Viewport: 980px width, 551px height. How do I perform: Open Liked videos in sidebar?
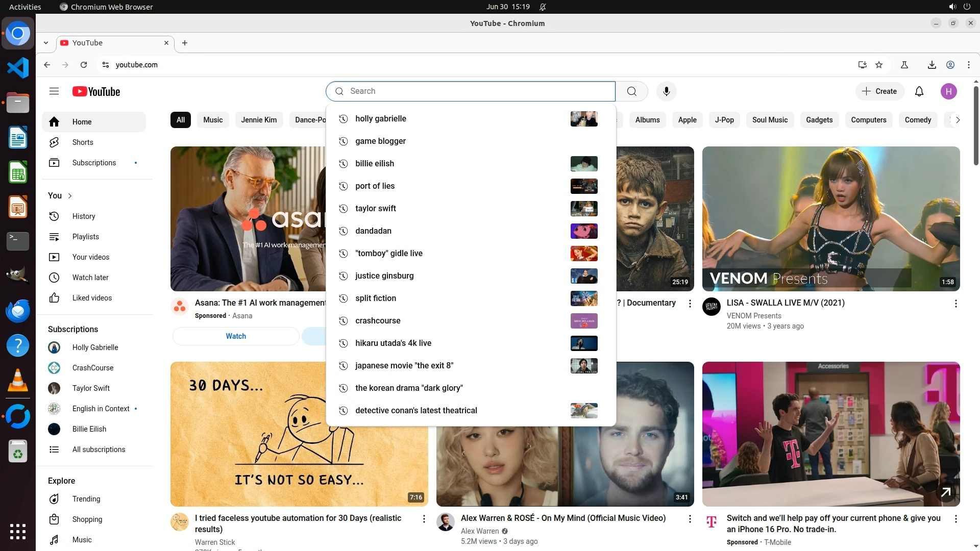click(92, 298)
